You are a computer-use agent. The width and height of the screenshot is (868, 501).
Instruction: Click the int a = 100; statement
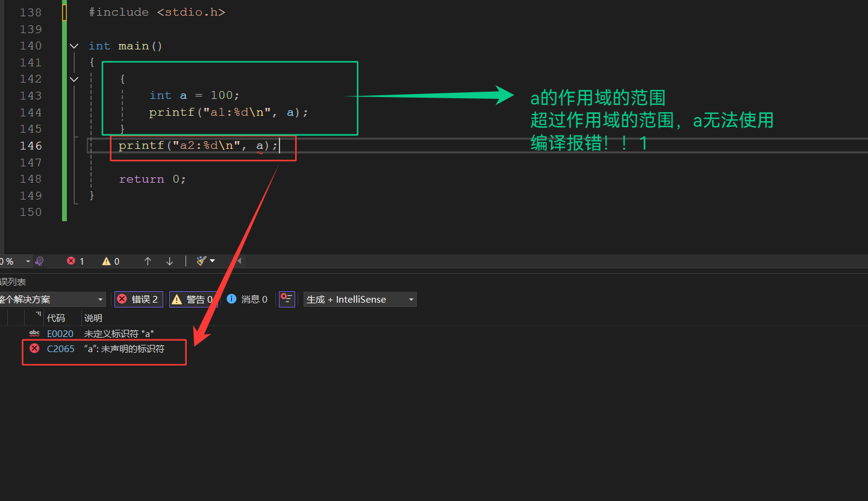(195, 95)
